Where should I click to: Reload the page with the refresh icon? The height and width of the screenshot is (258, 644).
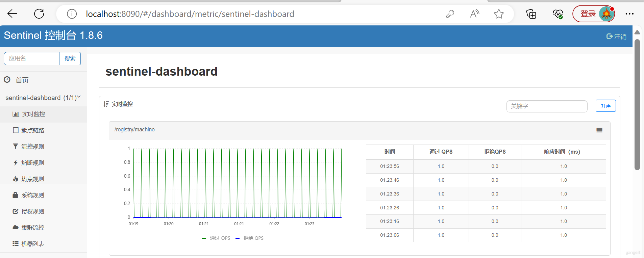[x=39, y=14]
